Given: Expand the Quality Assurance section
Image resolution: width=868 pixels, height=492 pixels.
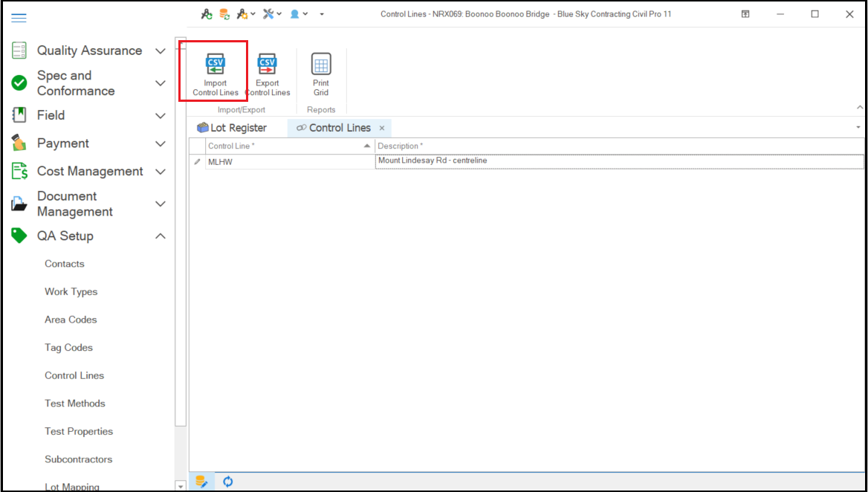Looking at the screenshot, I should pos(160,51).
